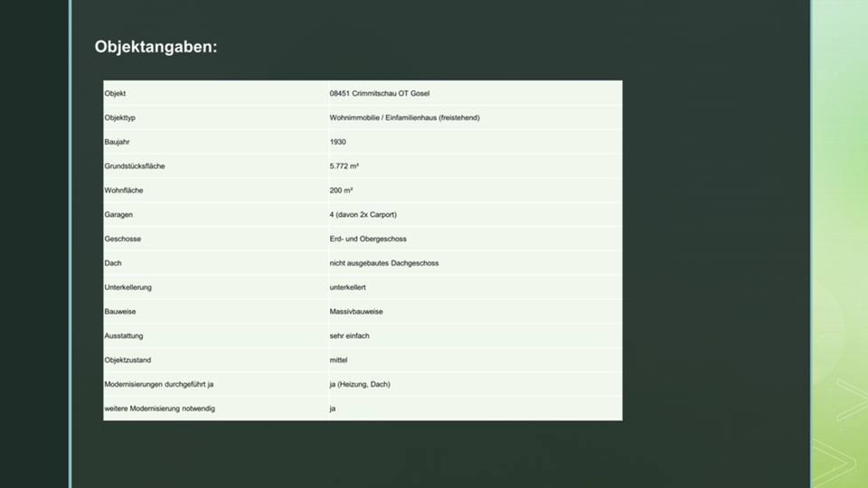Select the '200 m²' living area value
This screenshot has width=868, height=488.
pyautogui.click(x=341, y=191)
